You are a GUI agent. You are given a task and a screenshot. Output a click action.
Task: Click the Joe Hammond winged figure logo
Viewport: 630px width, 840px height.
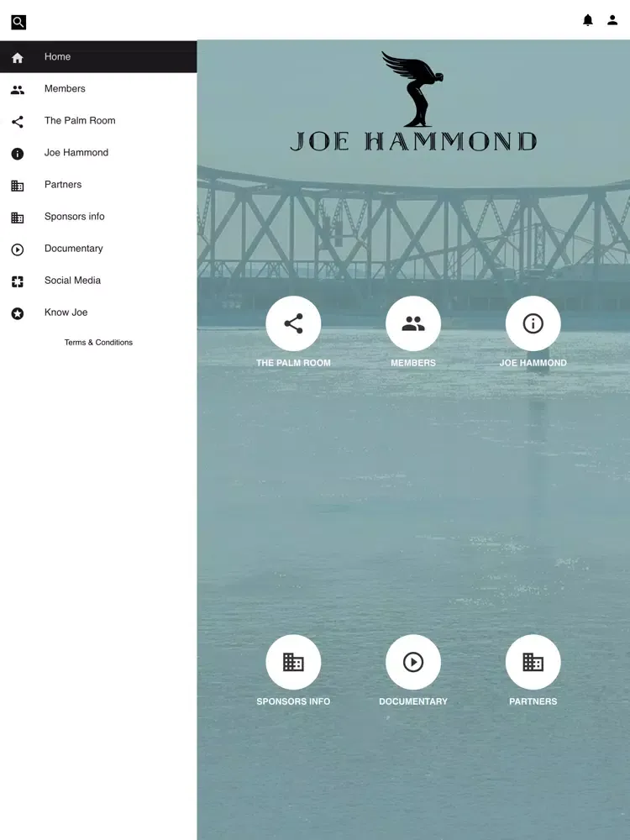click(x=413, y=89)
